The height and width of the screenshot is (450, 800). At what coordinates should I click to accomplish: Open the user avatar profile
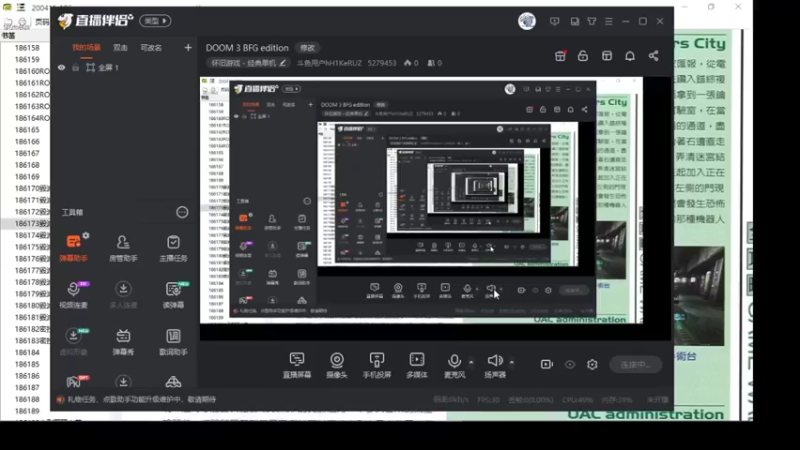pos(527,21)
